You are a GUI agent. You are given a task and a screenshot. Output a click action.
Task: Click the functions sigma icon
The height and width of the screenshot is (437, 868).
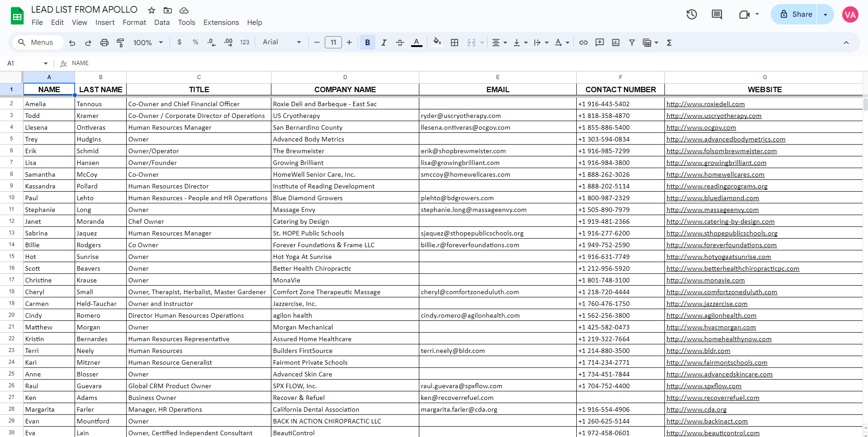(x=669, y=42)
